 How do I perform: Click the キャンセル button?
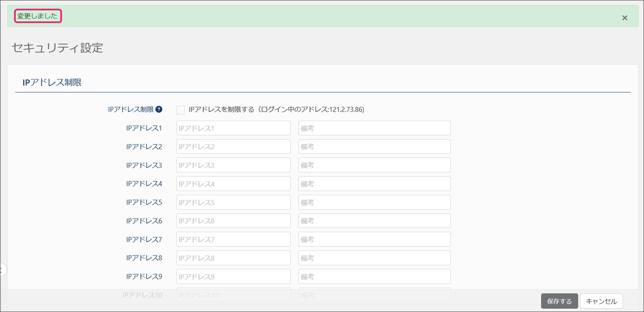(601, 301)
